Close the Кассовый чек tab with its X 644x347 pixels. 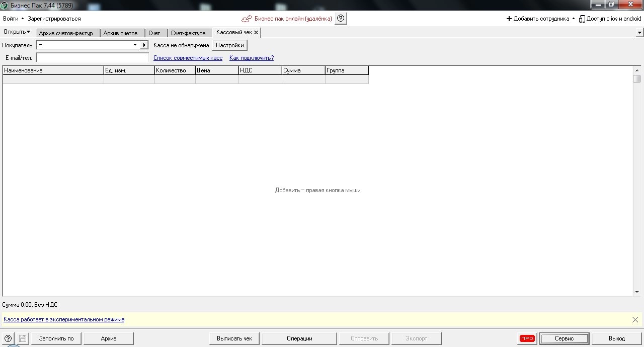256,32
